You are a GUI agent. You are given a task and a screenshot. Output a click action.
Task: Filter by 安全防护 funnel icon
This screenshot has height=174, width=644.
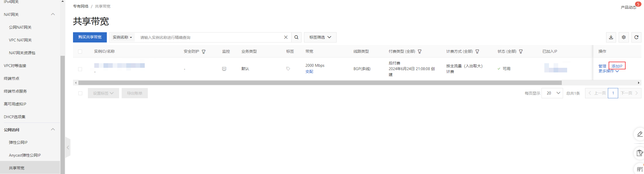coord(204,52)
